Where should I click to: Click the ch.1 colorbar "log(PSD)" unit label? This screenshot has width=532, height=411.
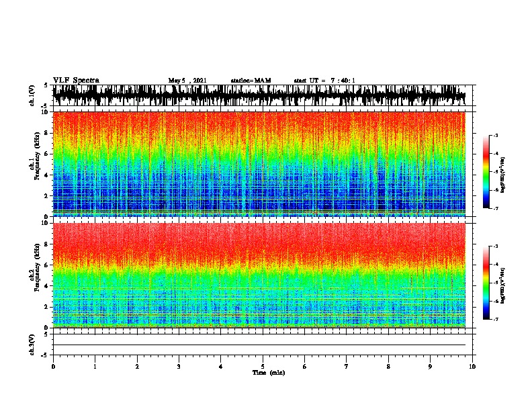(502, 175)
